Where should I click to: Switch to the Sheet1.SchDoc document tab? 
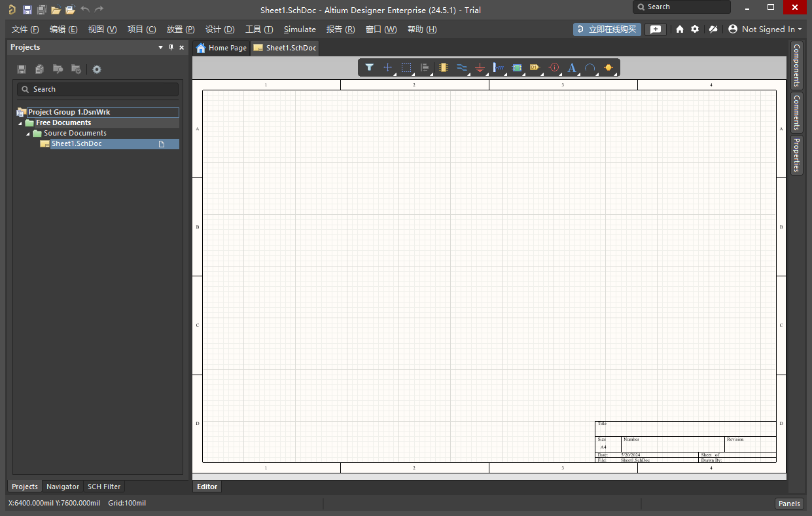click(285, 48)
